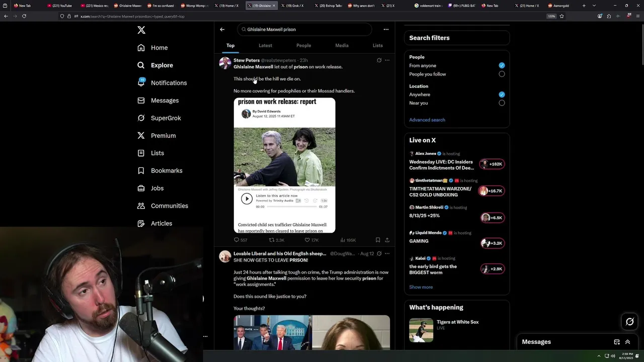Open Explore in the sidebar
The height and width of the screenshot is (362, 644).
click(155, 65)
